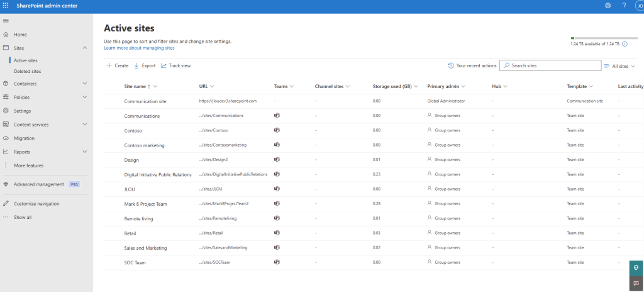Go to Active sites in navigation
Image resolution: width=644 pixels, height=292 pixels.
point(25,60)
